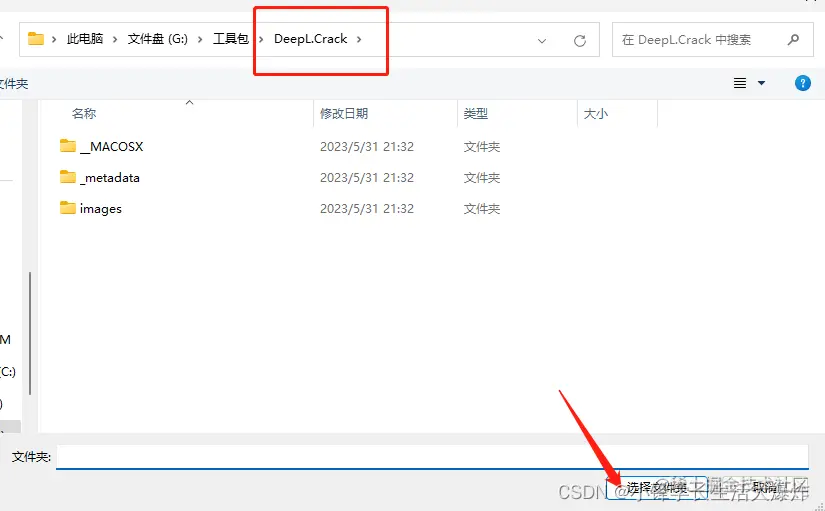This screenshot has height=511, width=825.
Task: Sort by 类型 column header
Action: [x=476, y=114]
